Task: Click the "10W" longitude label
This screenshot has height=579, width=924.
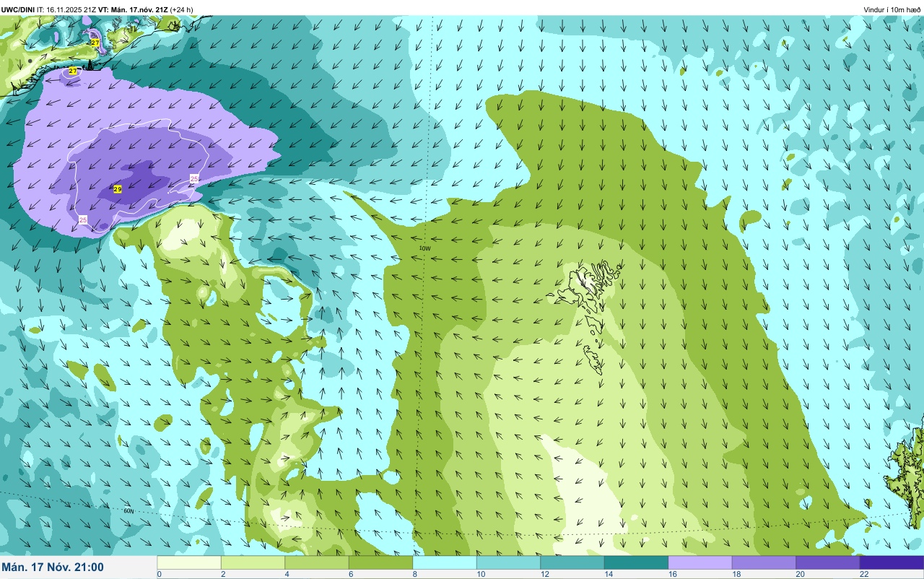Action: (425, 248)
